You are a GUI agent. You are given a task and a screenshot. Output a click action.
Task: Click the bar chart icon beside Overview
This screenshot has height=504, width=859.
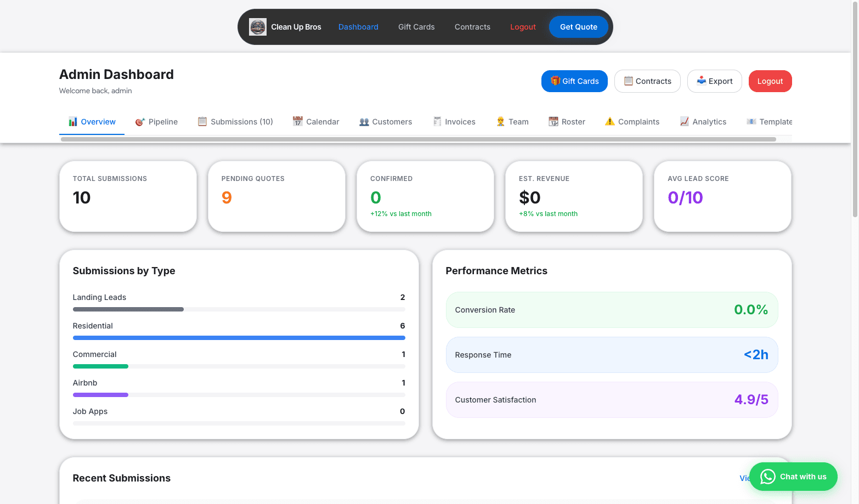(x=73, y=122)
